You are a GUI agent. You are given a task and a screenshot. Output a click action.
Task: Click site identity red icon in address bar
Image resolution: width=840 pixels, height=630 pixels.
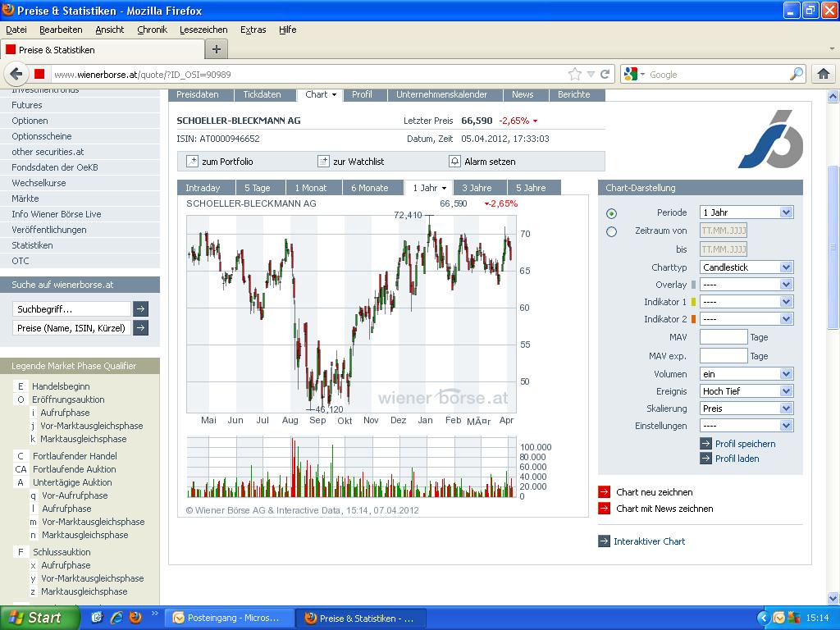[39, 74]
